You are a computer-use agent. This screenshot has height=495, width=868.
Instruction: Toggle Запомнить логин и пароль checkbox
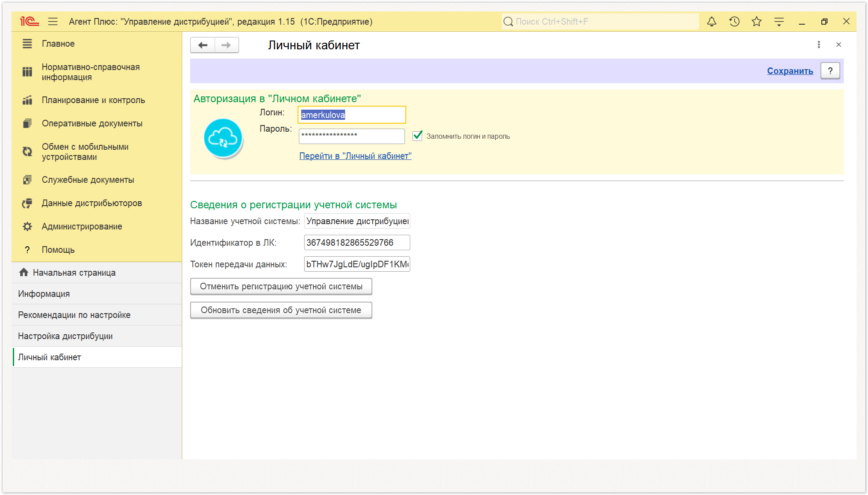pos(417,136)
